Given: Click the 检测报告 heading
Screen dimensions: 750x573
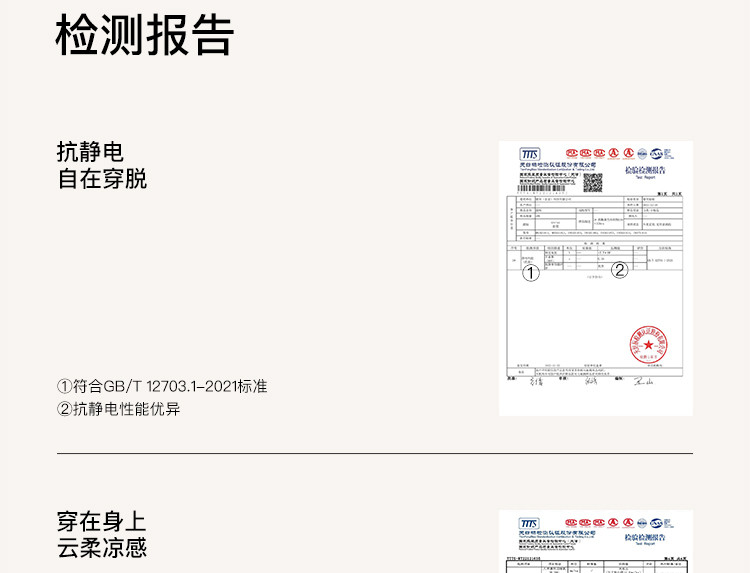Looking at the screenshot, I should click(145, 35).
